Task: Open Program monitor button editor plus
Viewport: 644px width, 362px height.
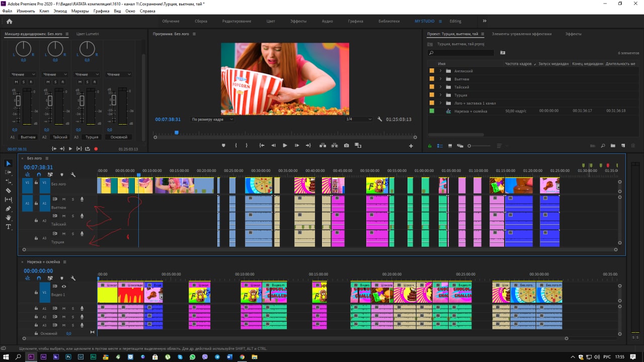Action: coord(411,146)
